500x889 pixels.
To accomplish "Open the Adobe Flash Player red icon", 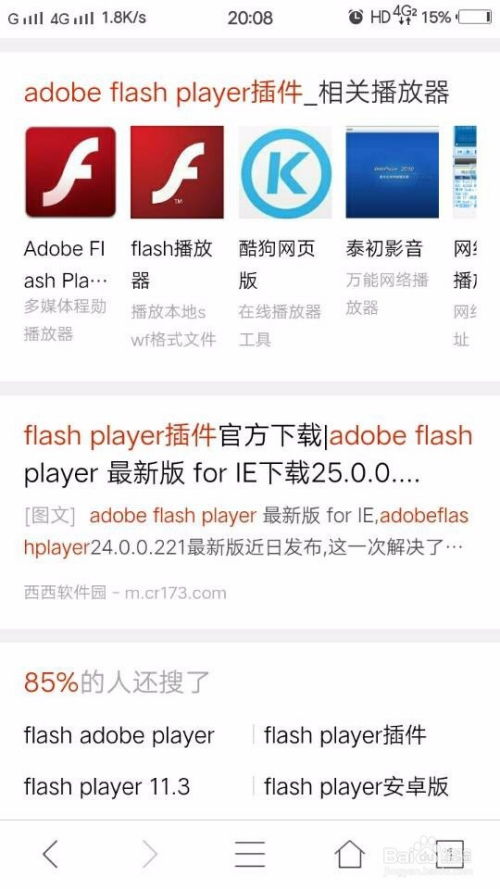I will (70, 172).
